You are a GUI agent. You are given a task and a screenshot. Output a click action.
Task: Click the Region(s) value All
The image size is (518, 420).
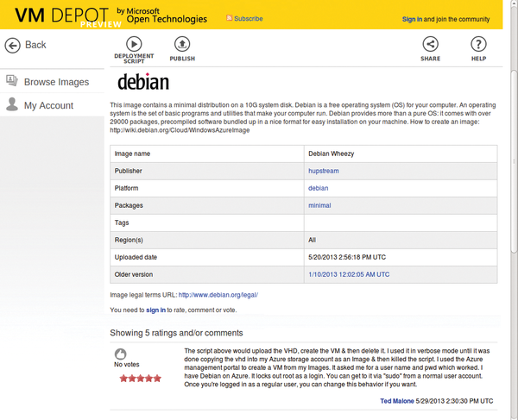click(x=312, y=240)
